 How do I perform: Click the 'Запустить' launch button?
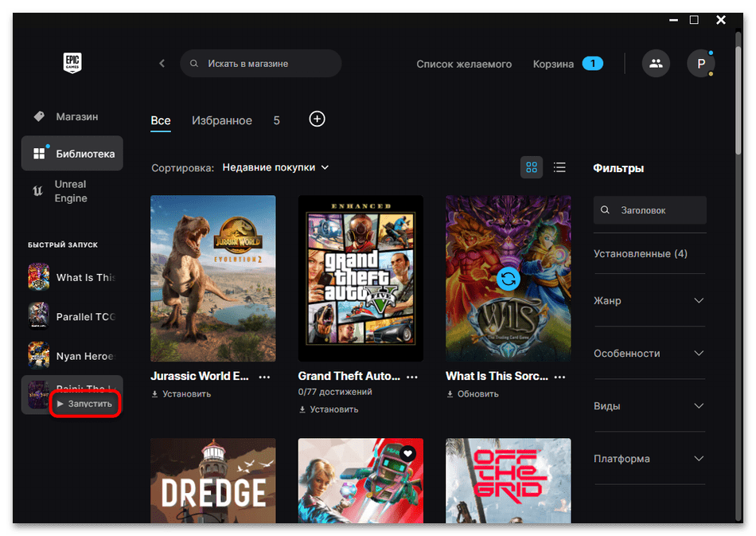coord(85,403)
